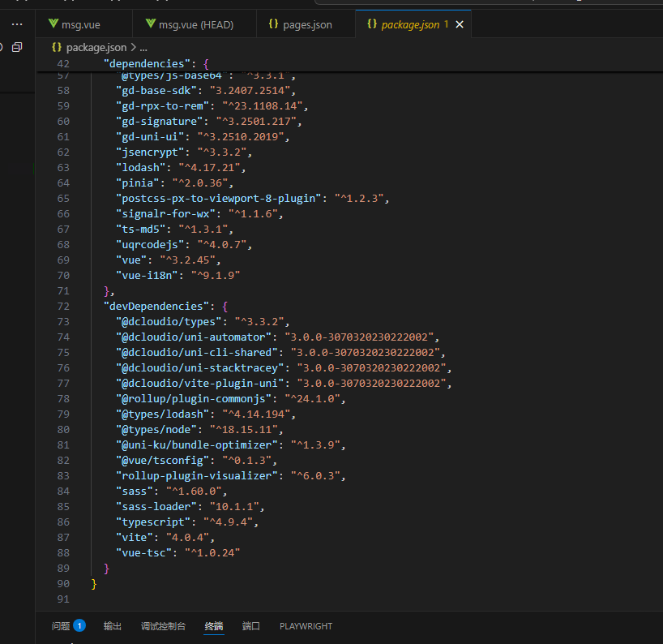Switch to the PLAYWRIGHT panel tab
This screenshot has height=644, width=663.
306,626
